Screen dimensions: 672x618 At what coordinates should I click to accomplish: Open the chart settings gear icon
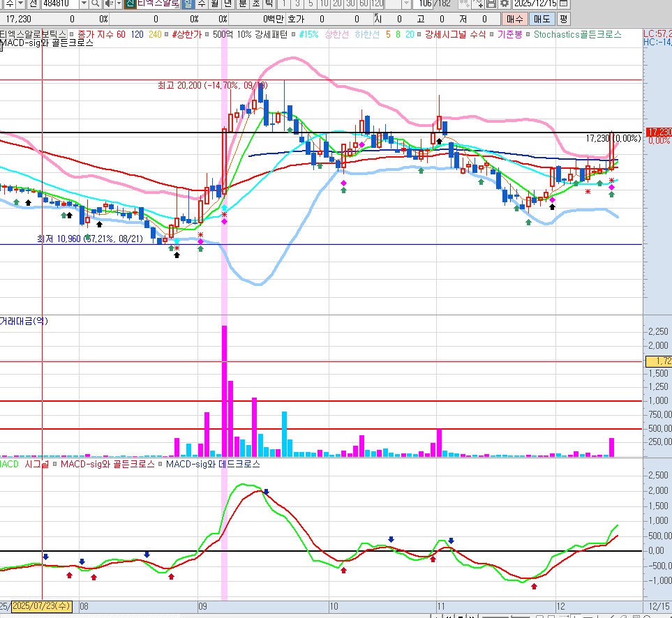click(505, 4)
